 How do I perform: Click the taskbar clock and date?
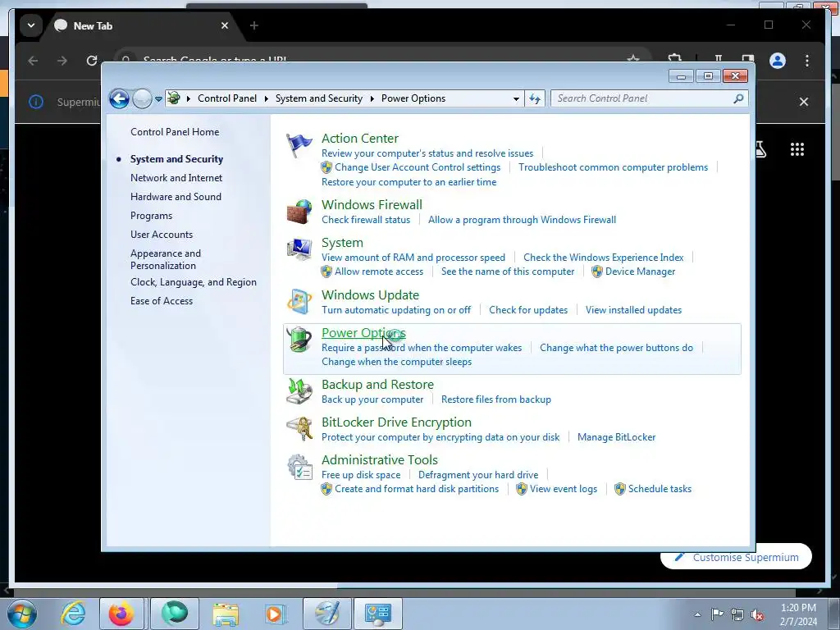(x=798, y=614)
